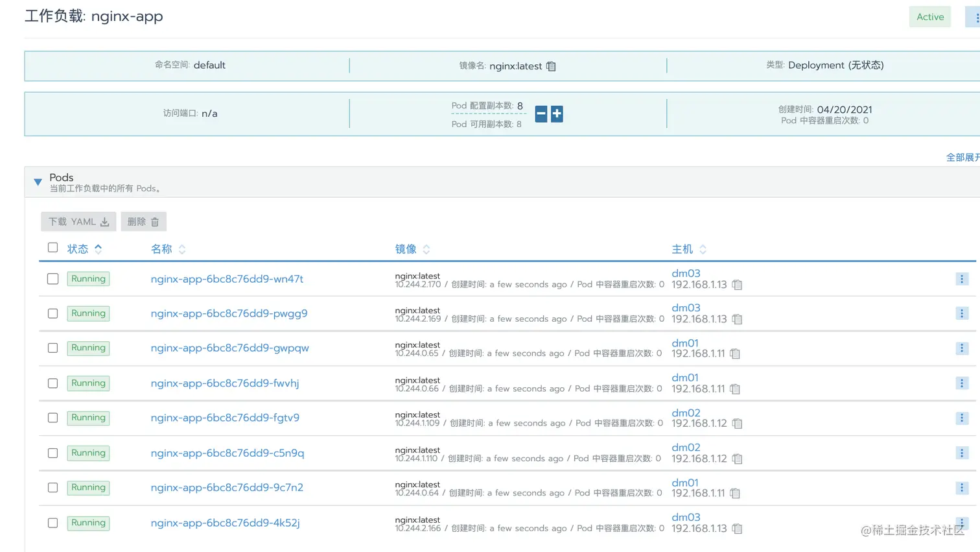Open pod nginx-app-6bc8c76dd9-wn47t
This screenshot has width=980, height=552.
click(227, 279)
